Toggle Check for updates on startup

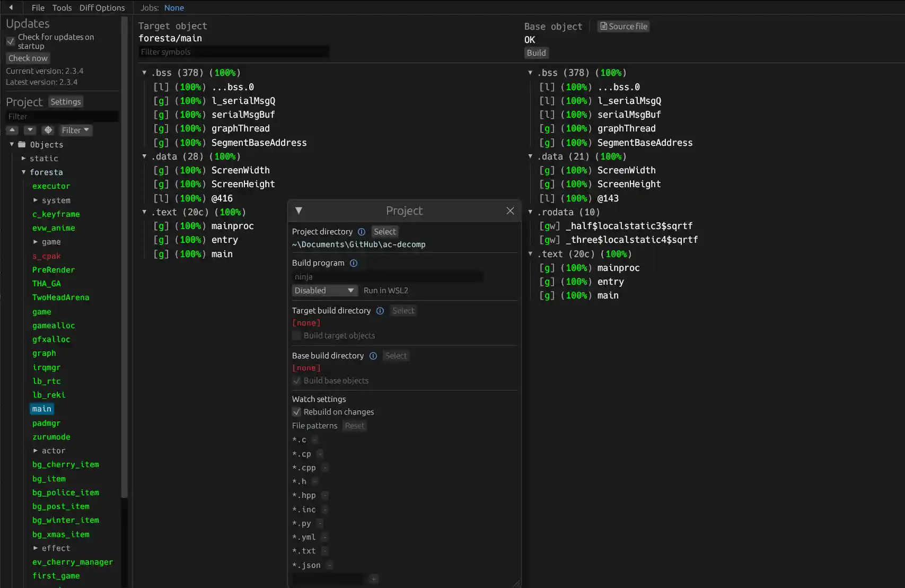click(10, 41)
